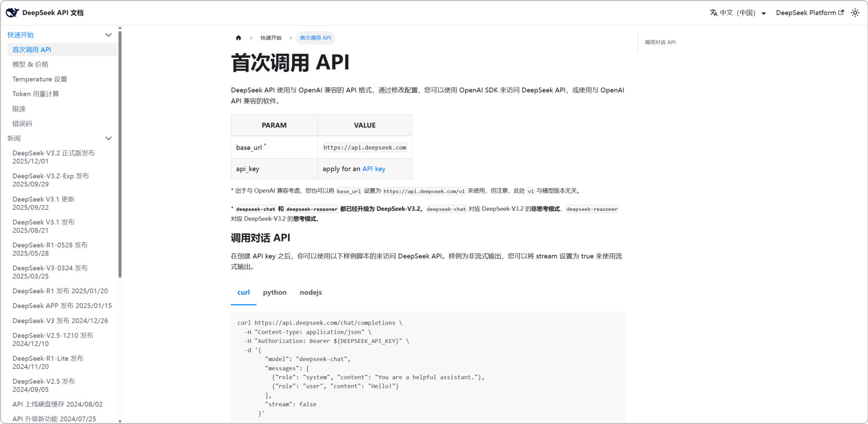
Task: Click the DeepSeek whale logo
Action: click(12, 13)
